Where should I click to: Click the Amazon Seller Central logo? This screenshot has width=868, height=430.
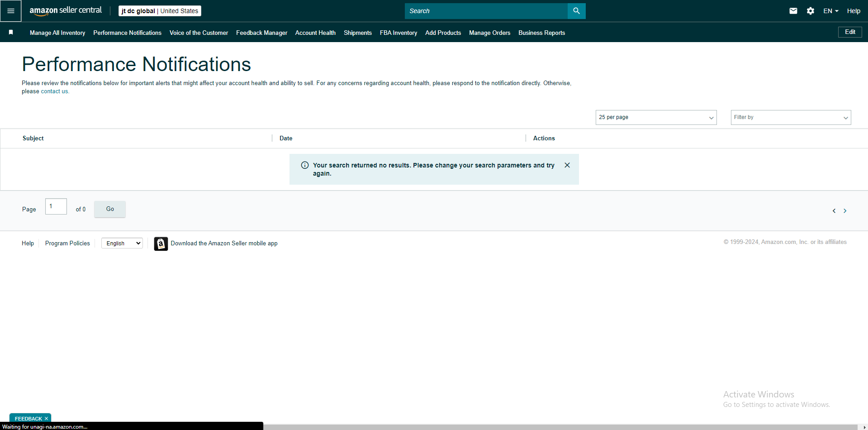pos(66,11)
